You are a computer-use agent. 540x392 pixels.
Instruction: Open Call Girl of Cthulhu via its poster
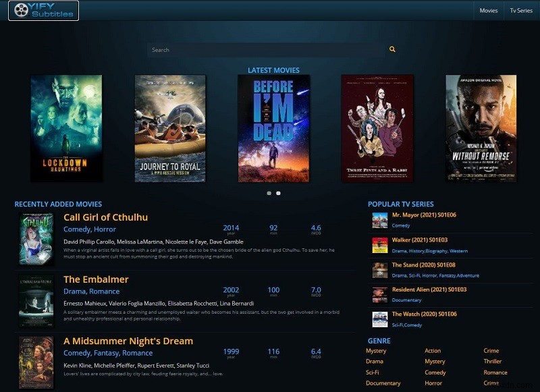click(35, 236)
